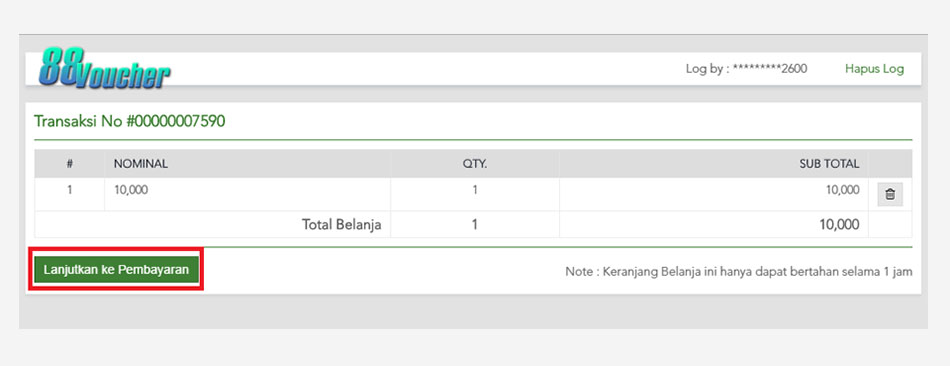Viewport: 950px width, 366px height.
Task: Click the bold total quantity 1
Action: (475, 225)
